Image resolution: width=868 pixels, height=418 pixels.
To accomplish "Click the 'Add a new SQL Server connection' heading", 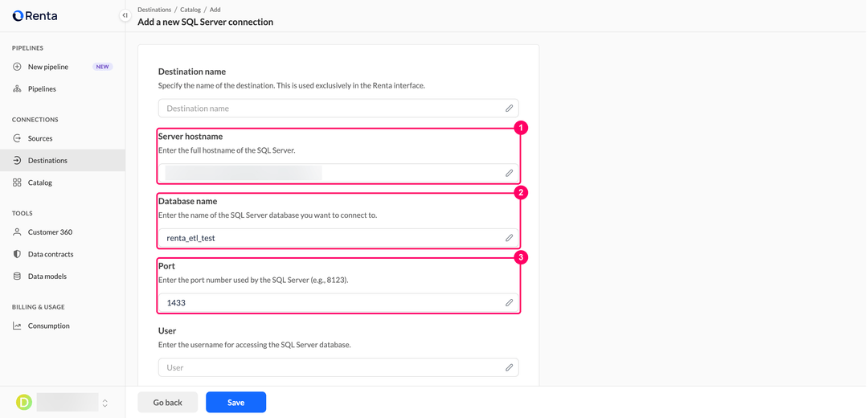I will pyautogui.click(x=206, y=23).
